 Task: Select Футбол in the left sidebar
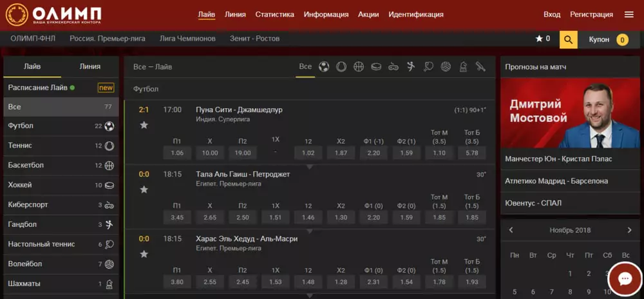click(x=61, y=126)
